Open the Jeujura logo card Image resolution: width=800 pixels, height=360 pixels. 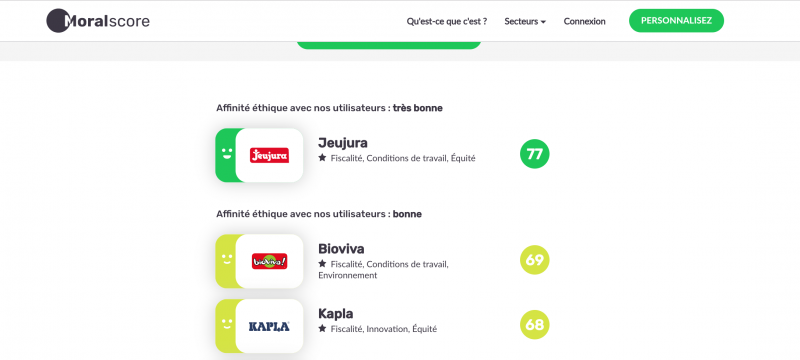(269, 156)
